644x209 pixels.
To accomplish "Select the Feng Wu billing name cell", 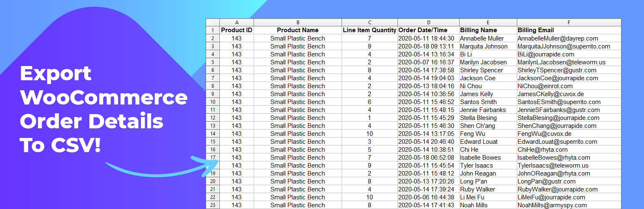I will coord(473,134).
